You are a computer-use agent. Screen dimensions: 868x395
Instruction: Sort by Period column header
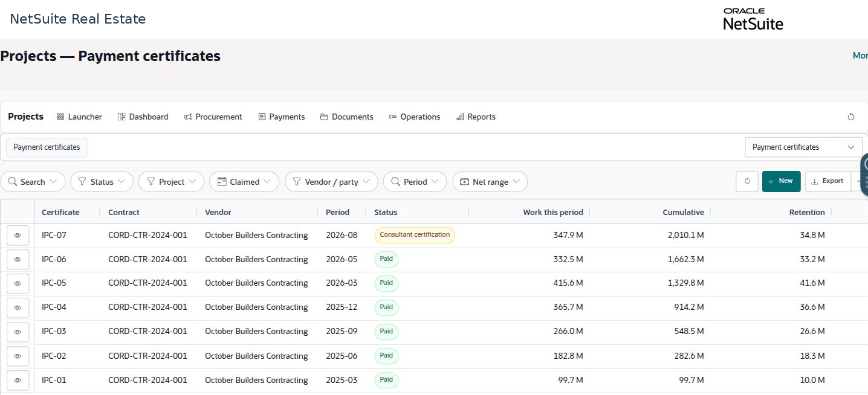click(337, 212)
